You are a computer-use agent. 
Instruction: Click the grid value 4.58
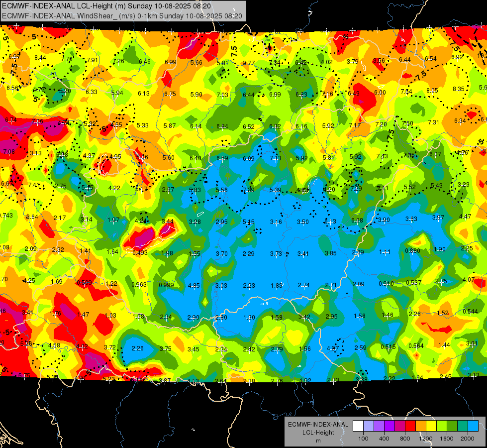point(54,345)
